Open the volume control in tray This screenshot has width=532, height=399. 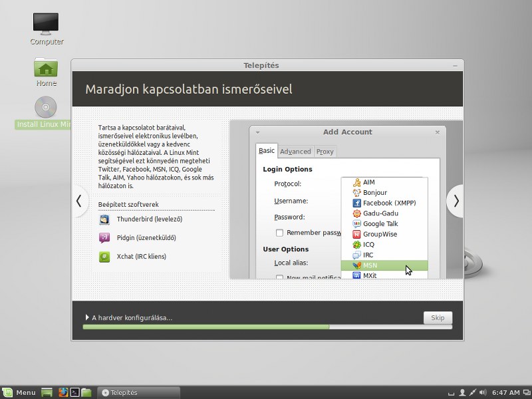[483, 392]
